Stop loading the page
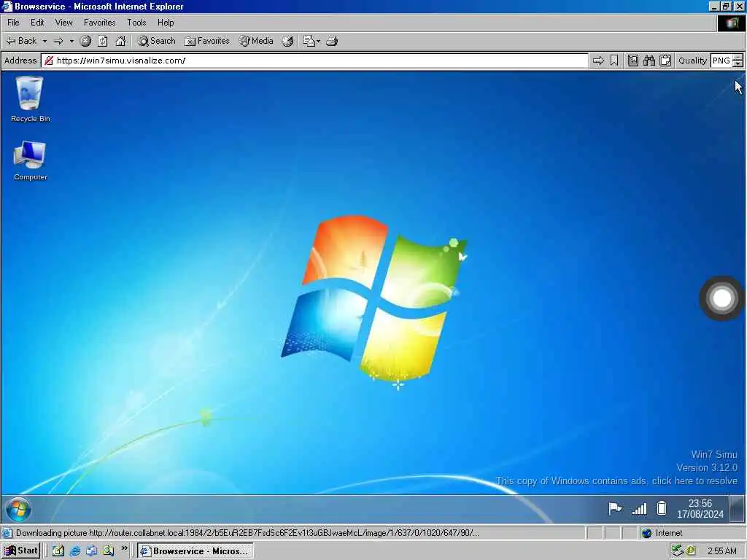The width and height of the screenshot is (747, 560). click(x=86, y=41)
